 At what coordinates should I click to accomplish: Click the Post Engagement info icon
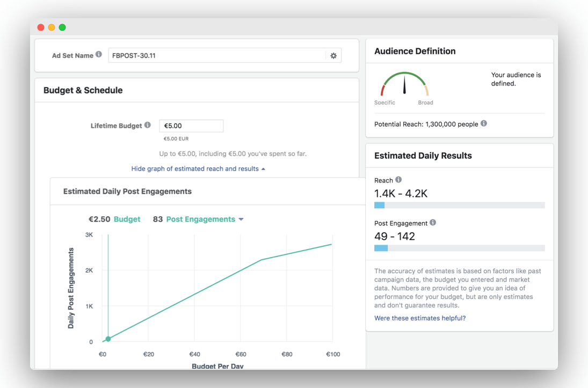click(x=433, y=222)
